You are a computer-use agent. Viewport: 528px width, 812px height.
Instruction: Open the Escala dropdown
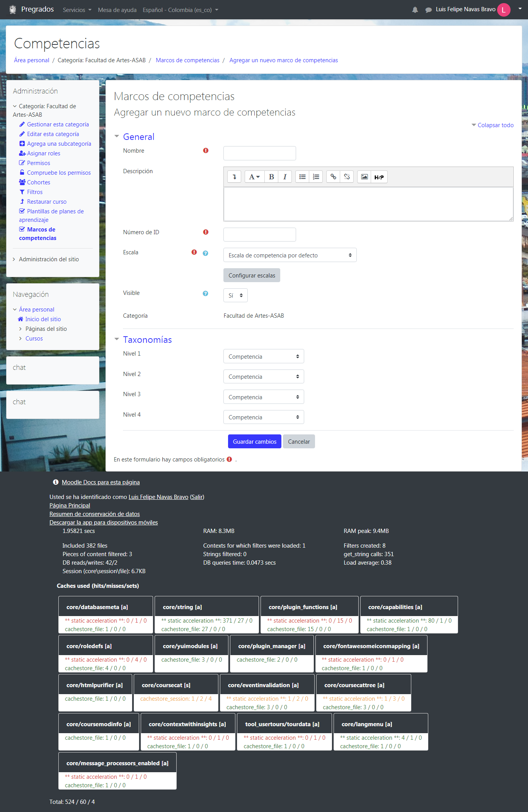(290, 255)
